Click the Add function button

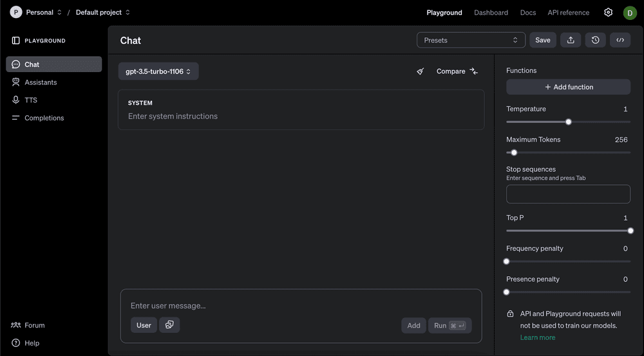[x=568, y=87]
